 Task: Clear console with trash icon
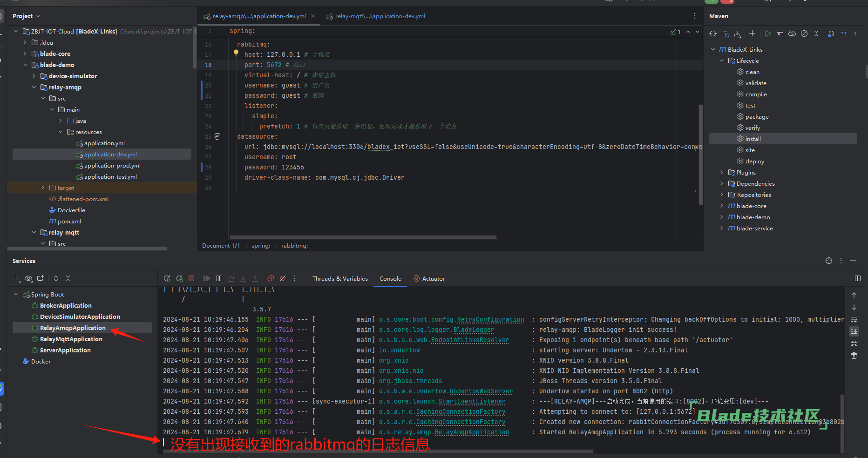coord(854,356)
